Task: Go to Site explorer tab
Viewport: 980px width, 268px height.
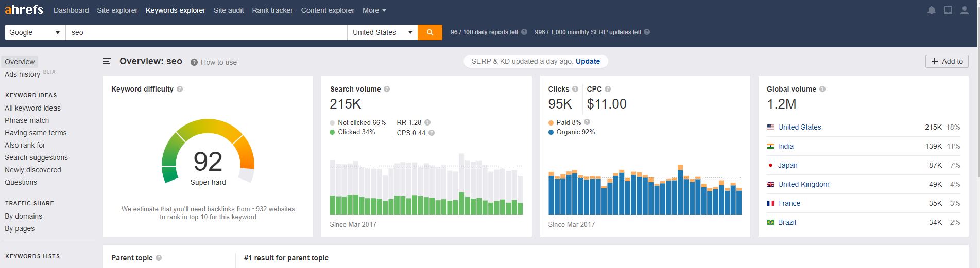Action: pyautogui.click(x=117, y=10)
